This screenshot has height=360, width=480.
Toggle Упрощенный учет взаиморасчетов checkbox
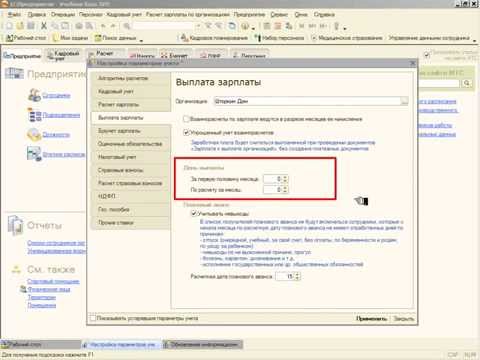click(186, 133)
